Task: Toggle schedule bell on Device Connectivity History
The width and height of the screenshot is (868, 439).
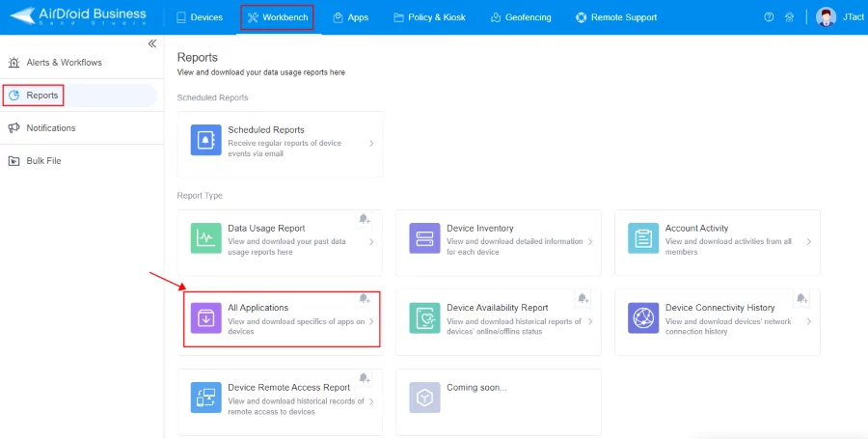Action: coord(802,298)
